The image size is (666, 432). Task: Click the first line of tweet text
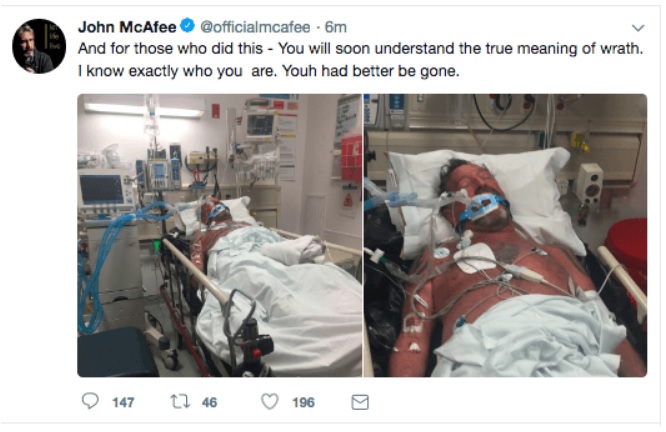pyautogui.click(x=360, y=51)
